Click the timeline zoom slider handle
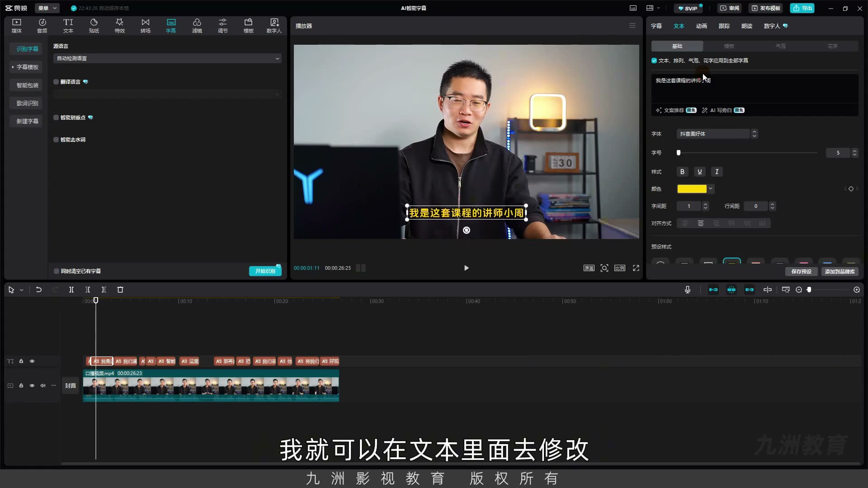Viewport: 868px width, 488px height. [x=809, y=290]
